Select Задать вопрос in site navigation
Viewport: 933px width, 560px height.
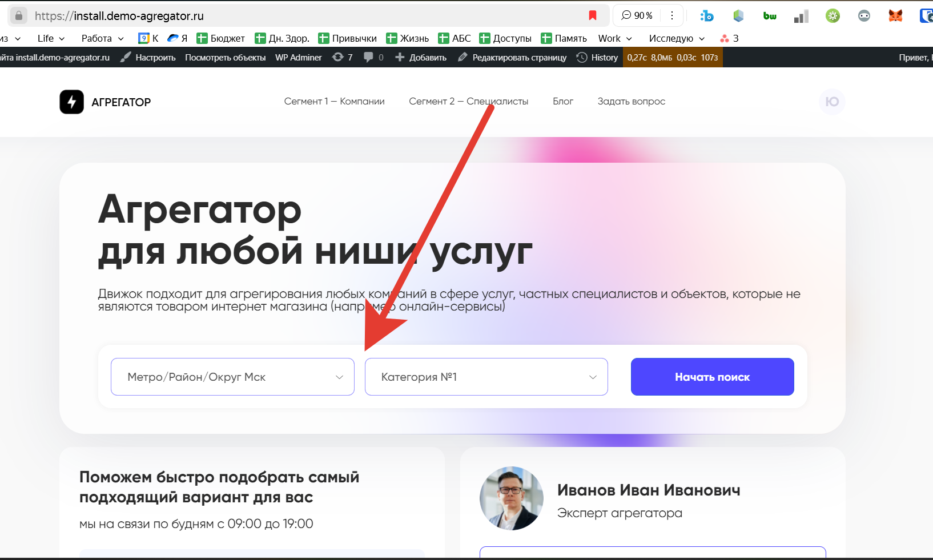(631, 101)
